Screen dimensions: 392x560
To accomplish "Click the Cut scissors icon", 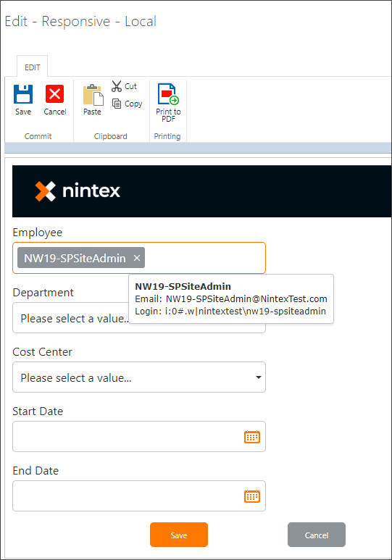I will coord(117,86).
